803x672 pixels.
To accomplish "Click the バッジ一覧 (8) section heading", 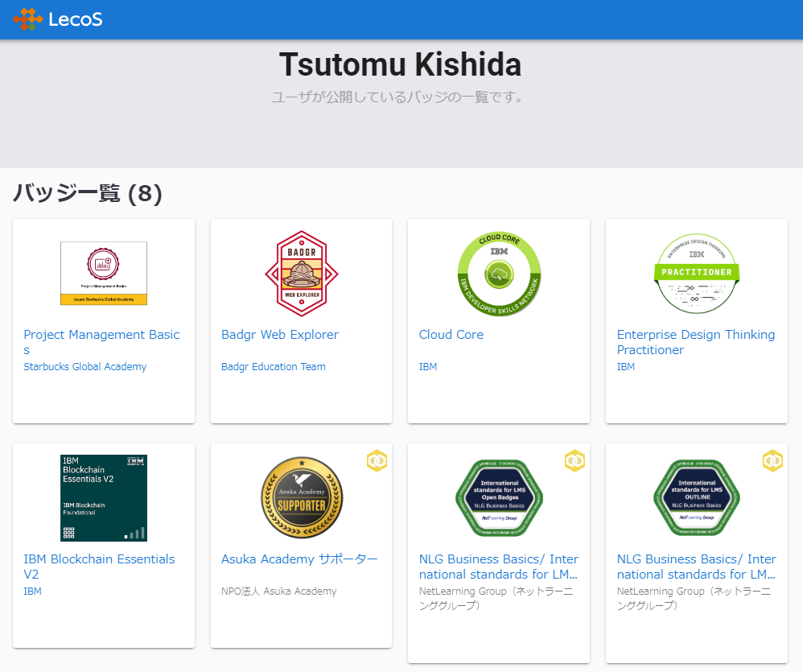I will click(88, 194).
